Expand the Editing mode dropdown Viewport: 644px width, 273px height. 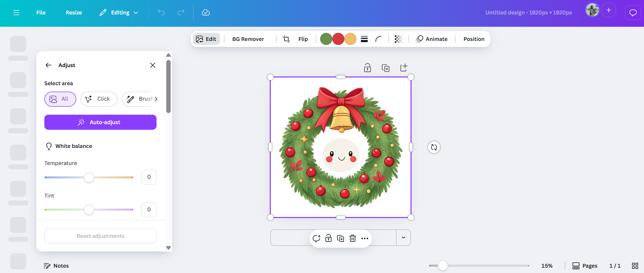pyautogui.click(x=119, y=12)
